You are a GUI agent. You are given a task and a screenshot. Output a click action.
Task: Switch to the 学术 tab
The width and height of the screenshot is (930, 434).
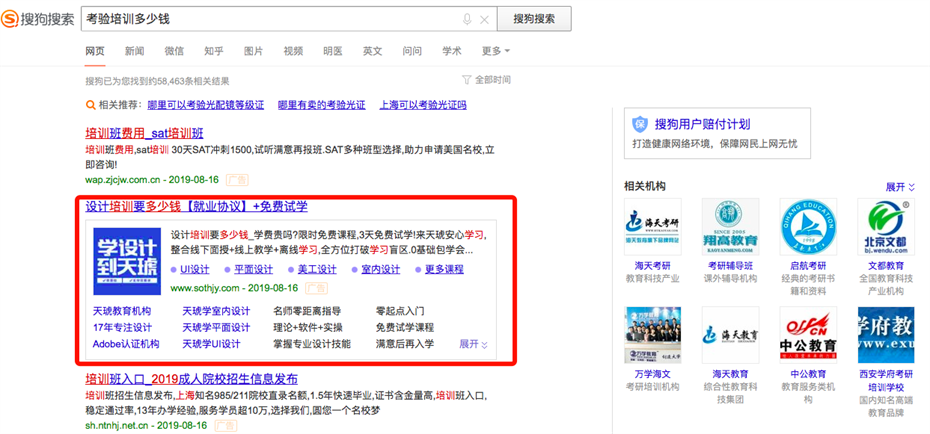click(452, 51)
